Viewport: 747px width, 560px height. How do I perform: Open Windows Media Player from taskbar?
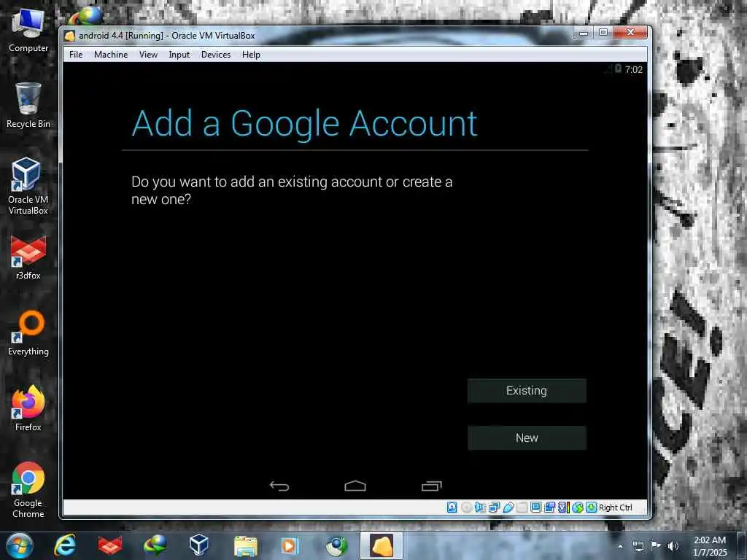point(290,545)
